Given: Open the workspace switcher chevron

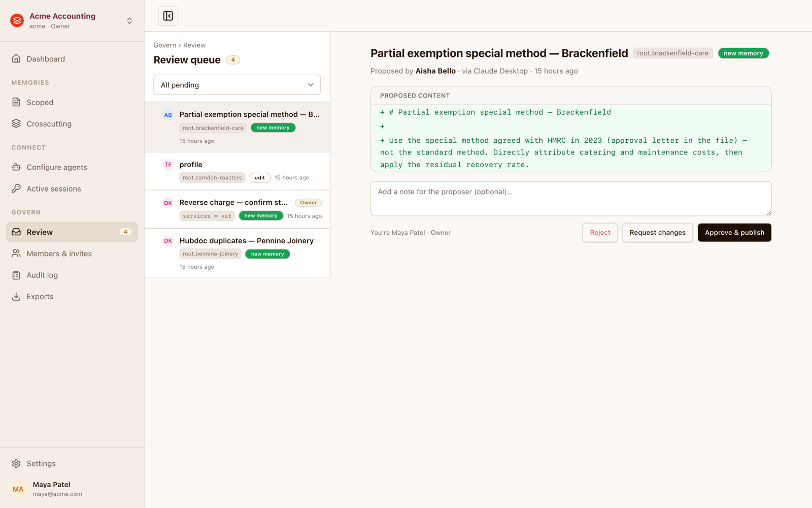Looking at the screenshot, I should pos(129,21).
